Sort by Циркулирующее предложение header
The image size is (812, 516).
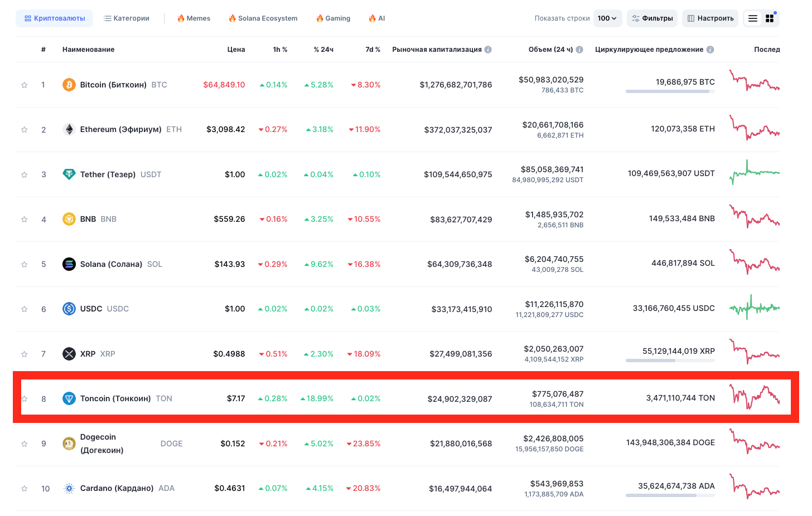pos(649,50)
